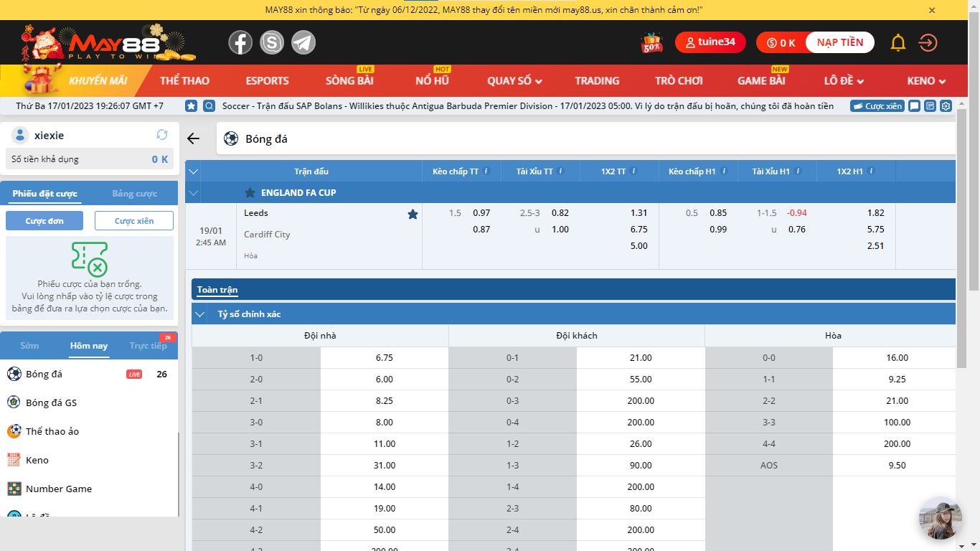980x551 pixels.
Task: Click the logout icon in header
Action: 928,43
